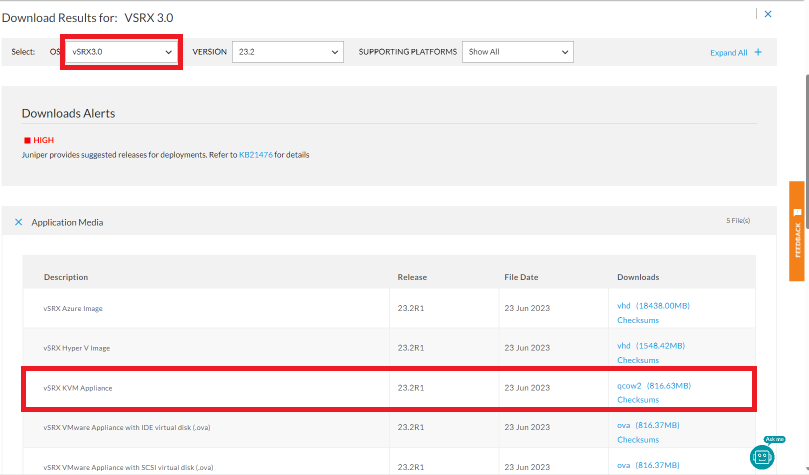Click the plus icon next to Expand All
Screen dimensions: 809x475
pos(758,52)
